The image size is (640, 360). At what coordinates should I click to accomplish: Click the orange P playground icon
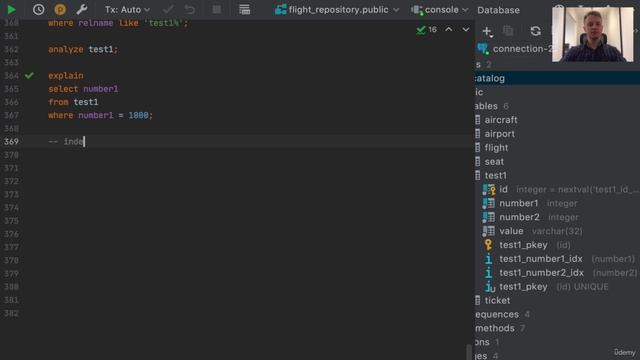click(60, 9)
